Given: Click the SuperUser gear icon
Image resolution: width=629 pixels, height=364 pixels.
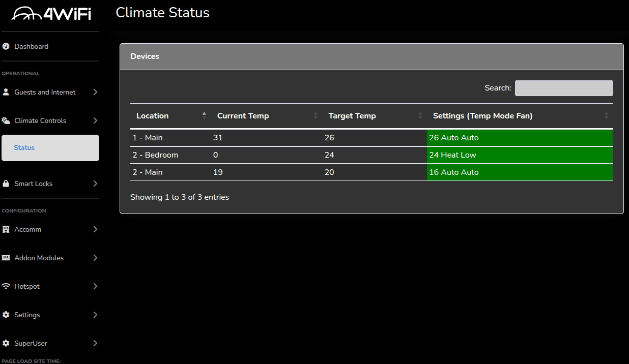Looking at the screenshot, I should click(6, 343).
